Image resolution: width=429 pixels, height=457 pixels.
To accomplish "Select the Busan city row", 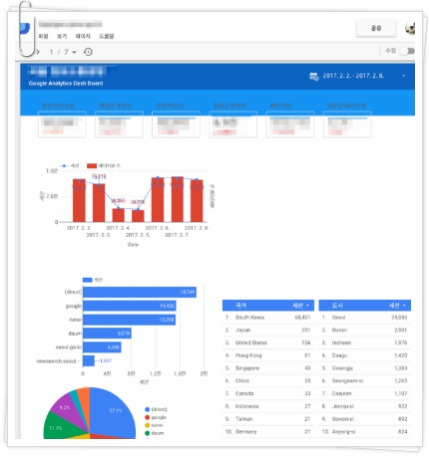I will click(x=365, y=330).
